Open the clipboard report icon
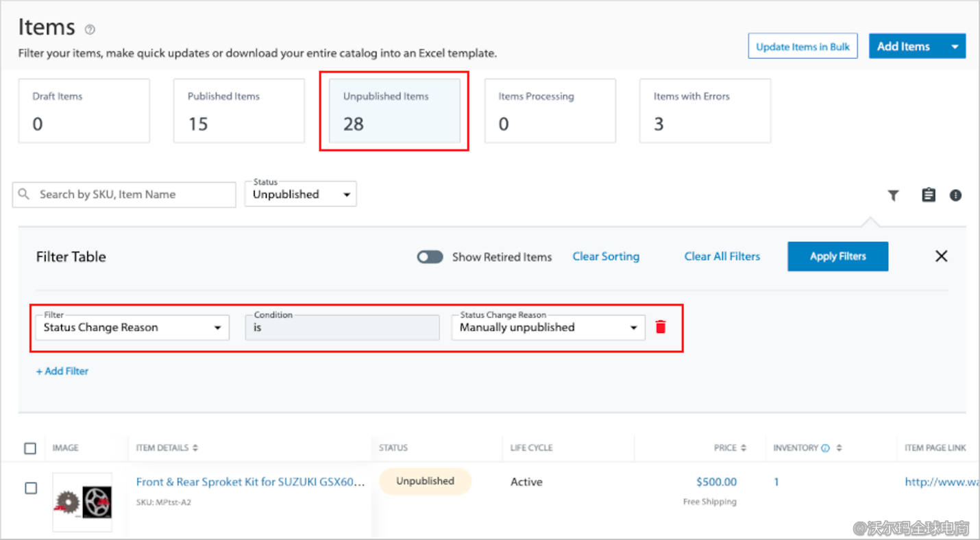The image size is (980, 540). (x=928, y=195)
